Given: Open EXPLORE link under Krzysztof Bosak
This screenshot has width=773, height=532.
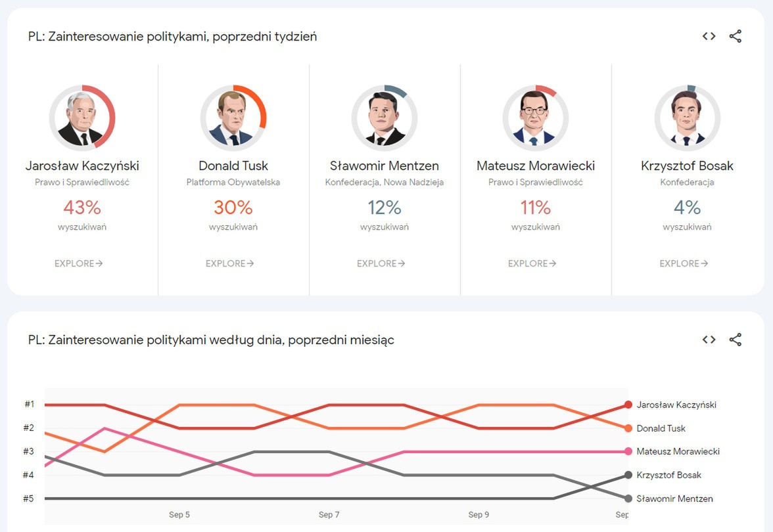Looking at the screenshot, I should pos(684,263).
